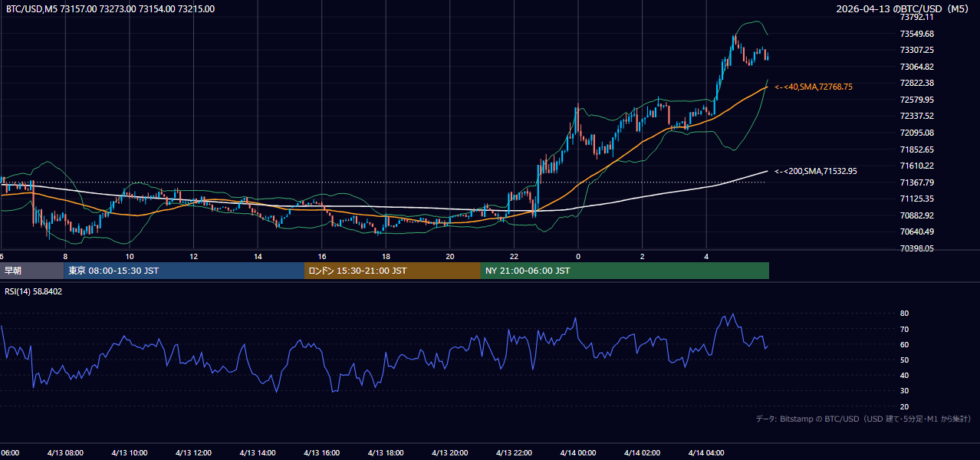This screenshot has width=980, height=460.
Task: Click hour tick 8 under price chart
Action: coord(65,256)
